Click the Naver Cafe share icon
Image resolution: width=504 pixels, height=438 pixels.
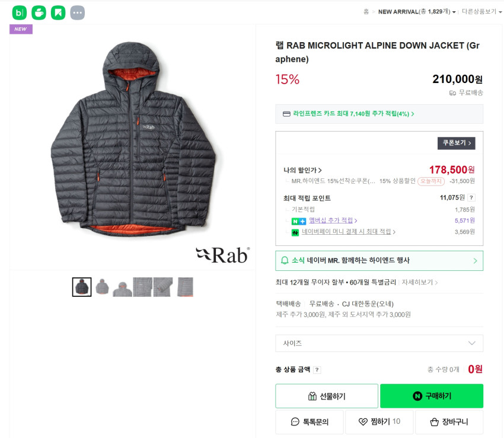click(x=39, y=12)
